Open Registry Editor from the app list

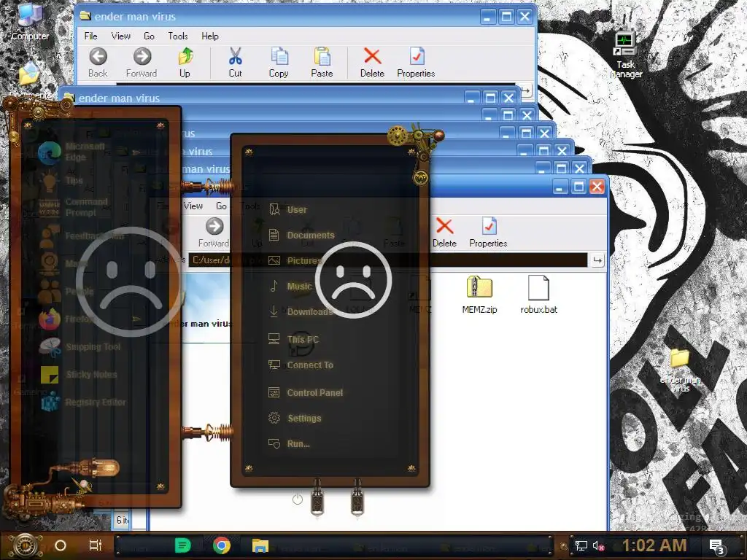(83, 402)
